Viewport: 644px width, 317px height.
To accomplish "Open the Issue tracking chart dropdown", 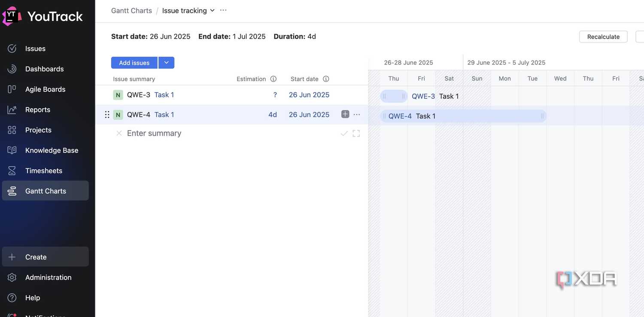I will click(x=188, y=11).
